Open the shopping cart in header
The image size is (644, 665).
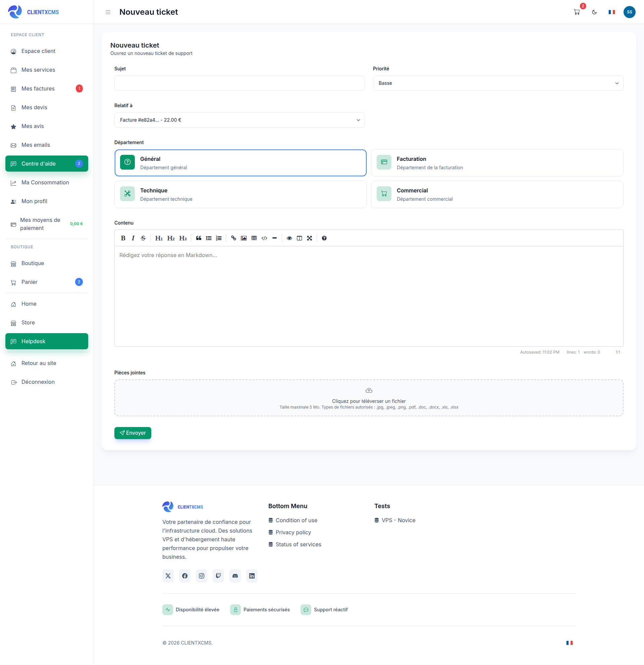[577, 12]
